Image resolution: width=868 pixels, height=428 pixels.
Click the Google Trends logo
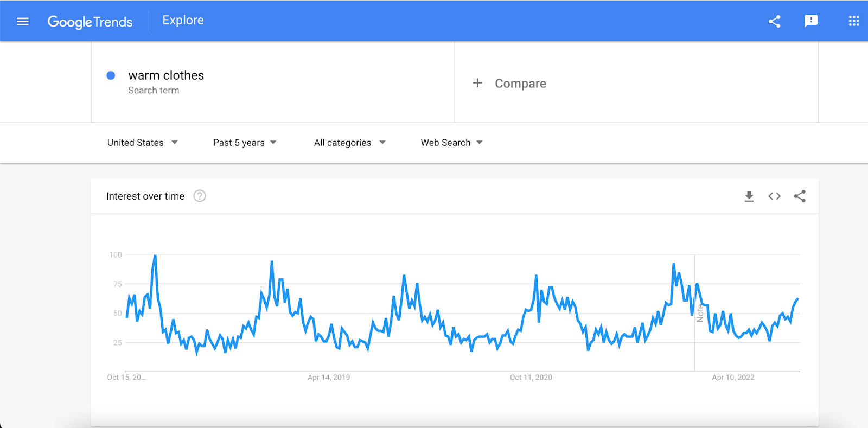coord(90,22)
